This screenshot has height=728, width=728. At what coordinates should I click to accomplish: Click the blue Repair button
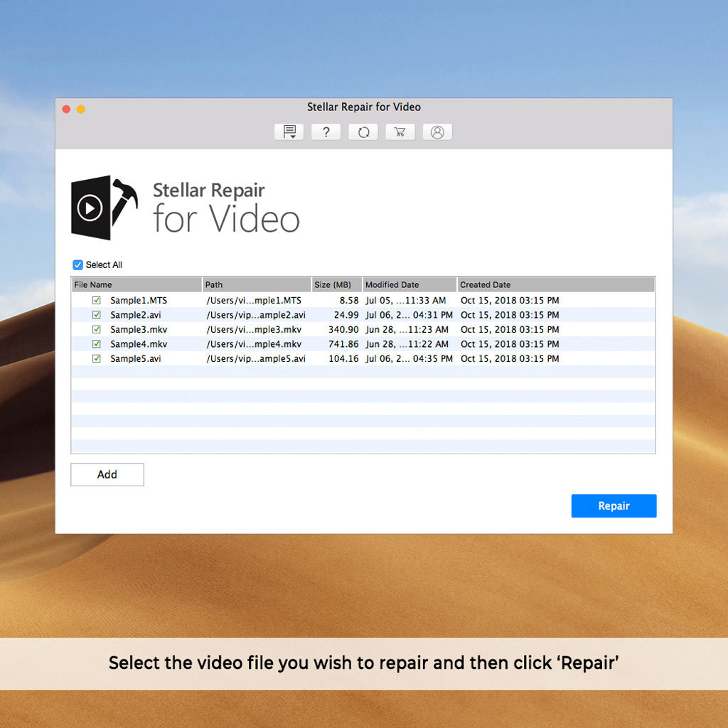614,505
